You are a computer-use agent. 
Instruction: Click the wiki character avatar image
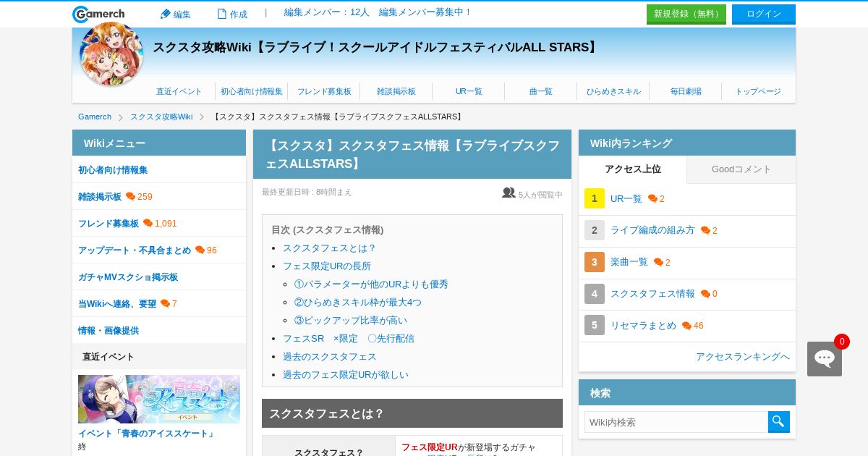(x=111, y=54)
